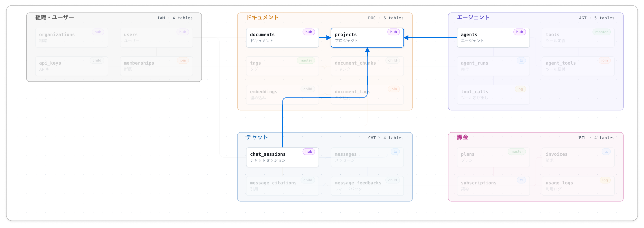Select the tags table card

[282, 66]
